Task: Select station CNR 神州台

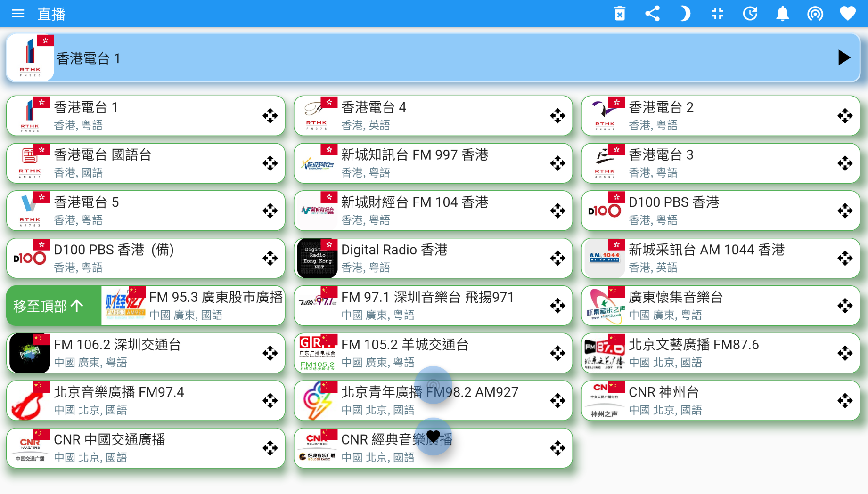Action: point(721,401)
